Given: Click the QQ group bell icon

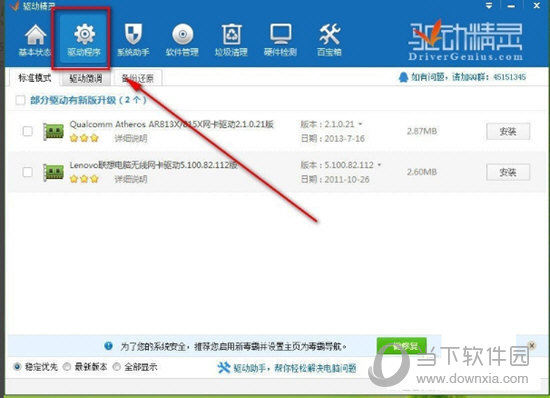Looking at the screenshot, I should coord(403,77).
